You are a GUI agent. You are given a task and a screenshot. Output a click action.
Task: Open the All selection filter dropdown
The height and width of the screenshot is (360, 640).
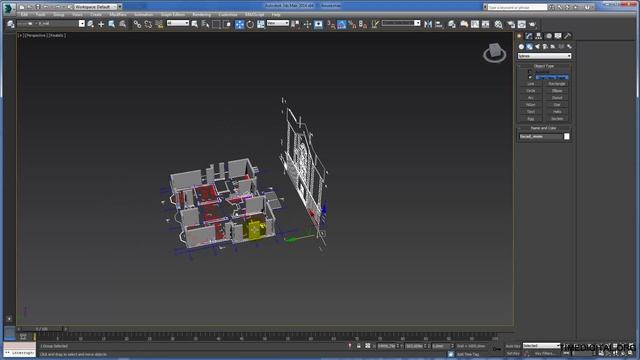178,23
